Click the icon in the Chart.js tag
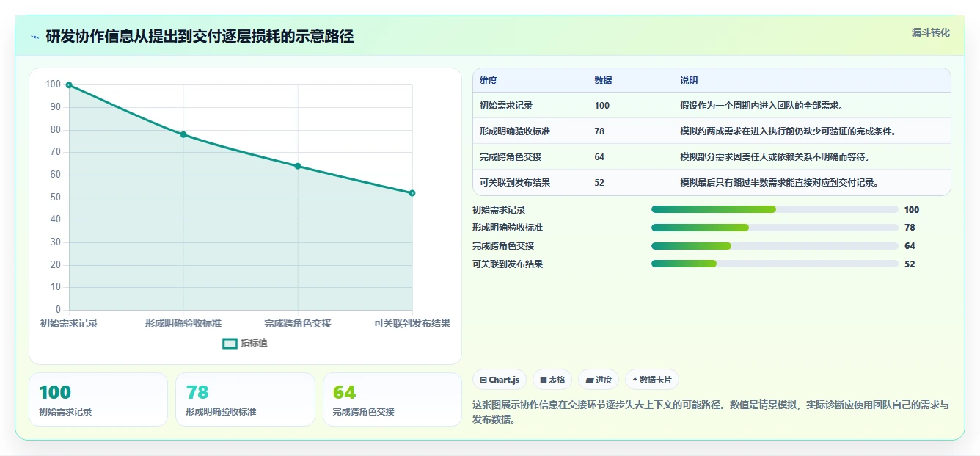This screenshot has width=980, height=456. (483, 380)
